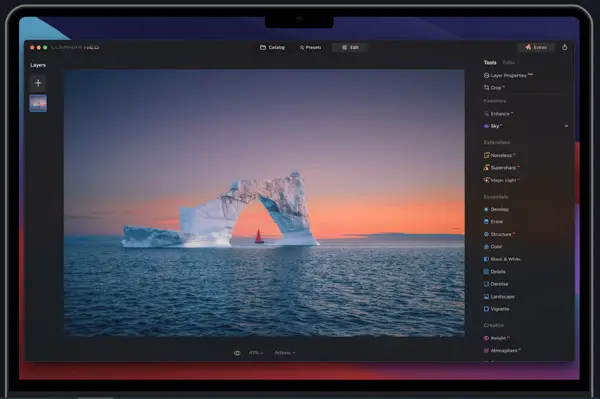Open the Vignette tool
This screenshot has width=600, height=399.
[496, 309]
